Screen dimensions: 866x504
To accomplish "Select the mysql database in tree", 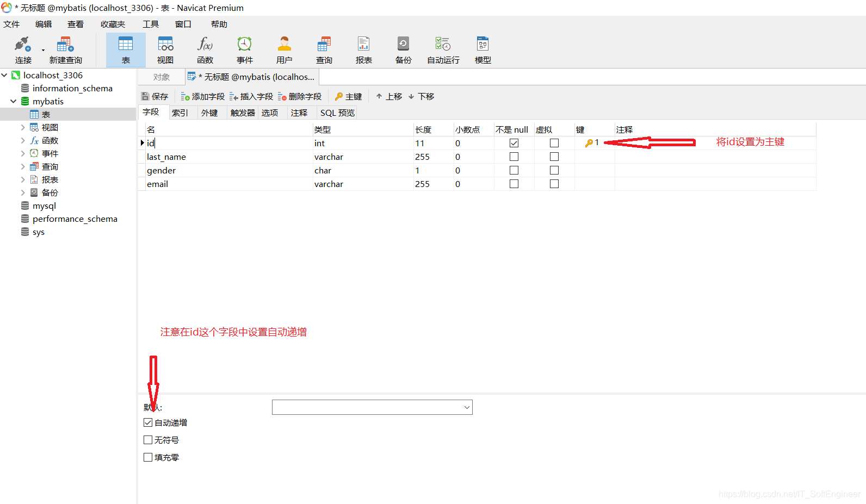I will [44, 206].
